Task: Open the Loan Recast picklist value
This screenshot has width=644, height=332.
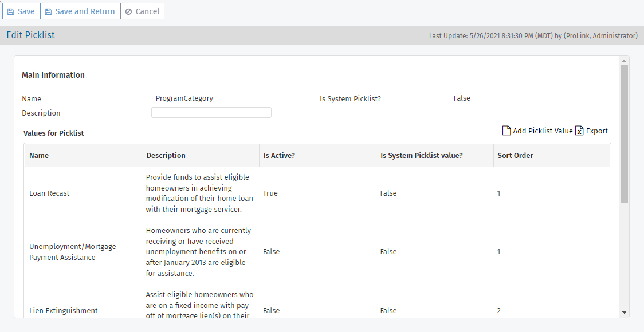Action: [x=49, y=193]
